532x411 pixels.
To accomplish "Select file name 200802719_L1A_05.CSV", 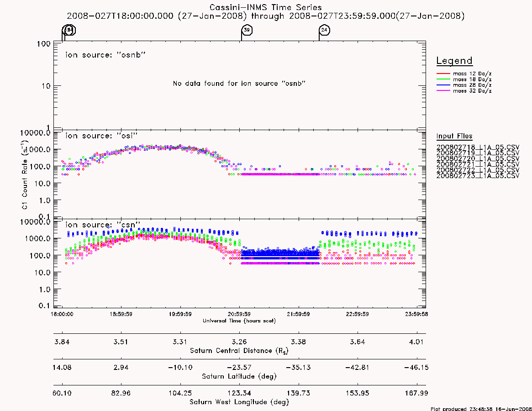I will (x=478, y=153).
